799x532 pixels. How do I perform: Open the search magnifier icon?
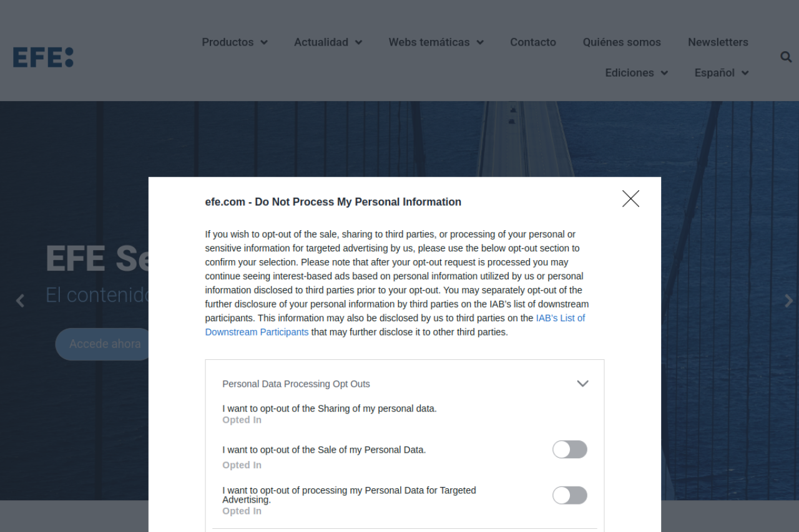point(786,57)
